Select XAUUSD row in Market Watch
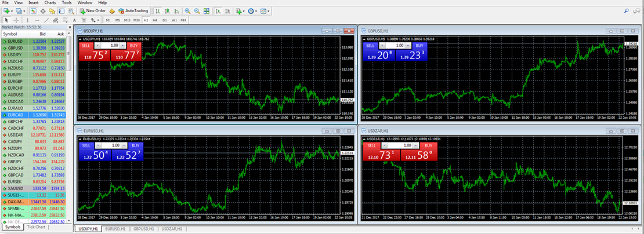644x234 pixels. 33,188
